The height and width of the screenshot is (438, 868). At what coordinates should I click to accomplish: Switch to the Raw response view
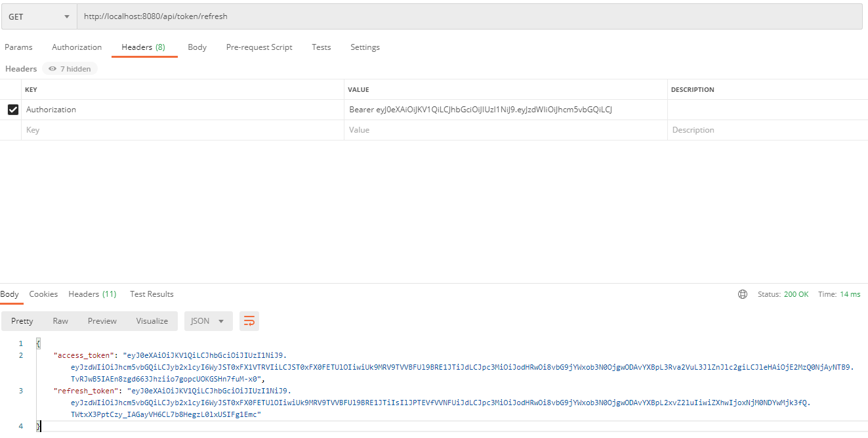60,321
